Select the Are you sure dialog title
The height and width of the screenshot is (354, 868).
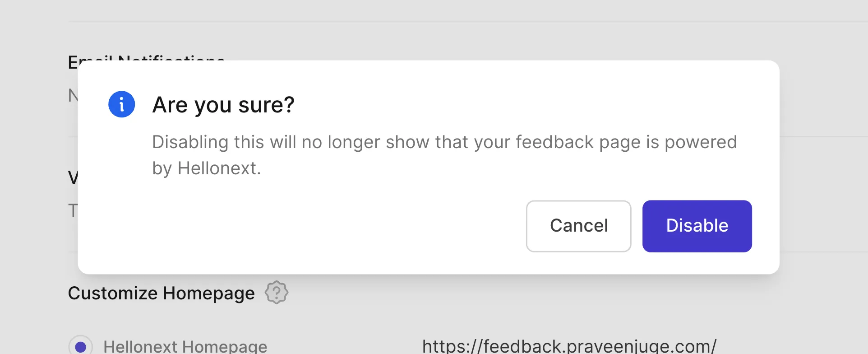coord(223,104)
